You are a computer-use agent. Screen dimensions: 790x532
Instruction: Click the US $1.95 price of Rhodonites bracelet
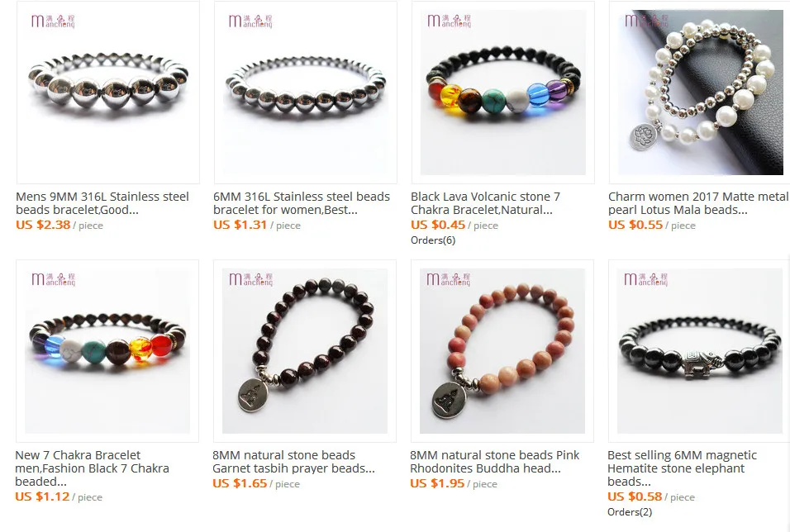coord(437,483)
